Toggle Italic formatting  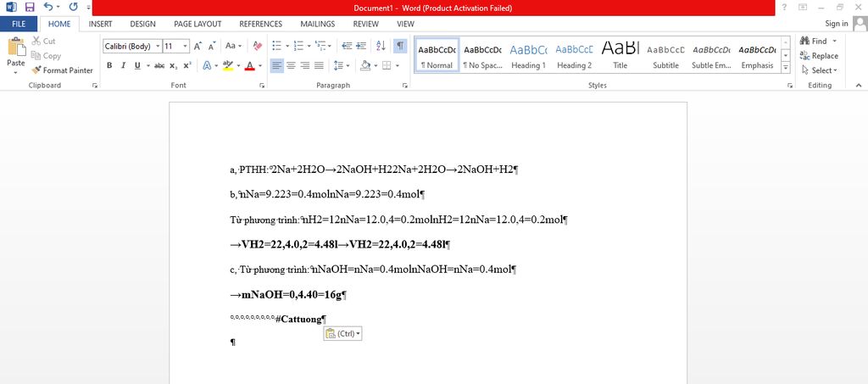[123, 66]
